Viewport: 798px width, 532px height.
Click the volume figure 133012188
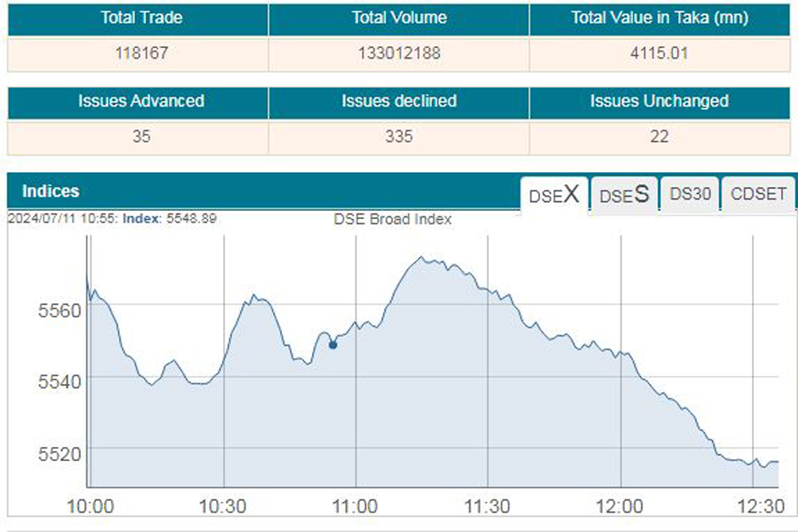click(x=399, y=54)
